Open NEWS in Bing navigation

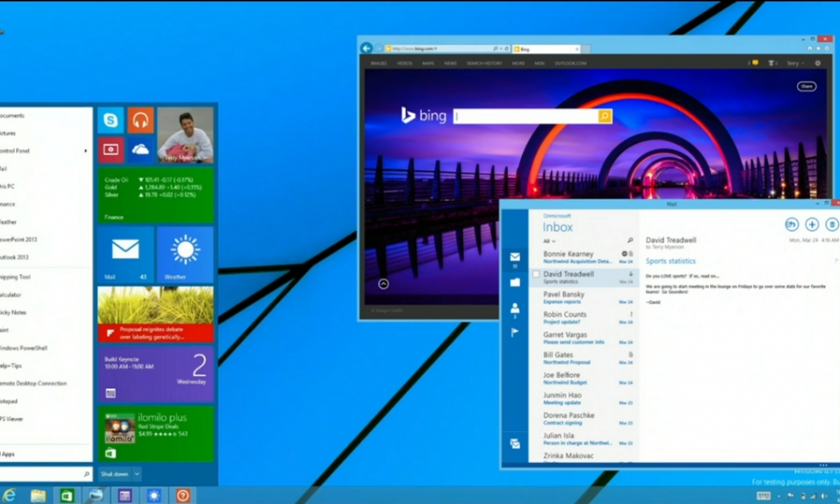coord(450,63)
